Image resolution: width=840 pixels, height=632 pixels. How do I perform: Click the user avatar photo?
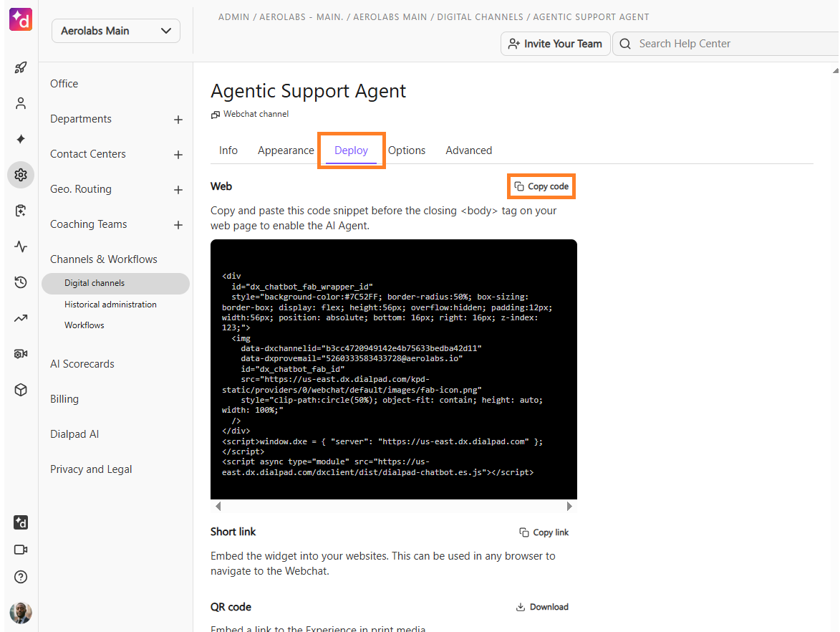coord(21,612)
